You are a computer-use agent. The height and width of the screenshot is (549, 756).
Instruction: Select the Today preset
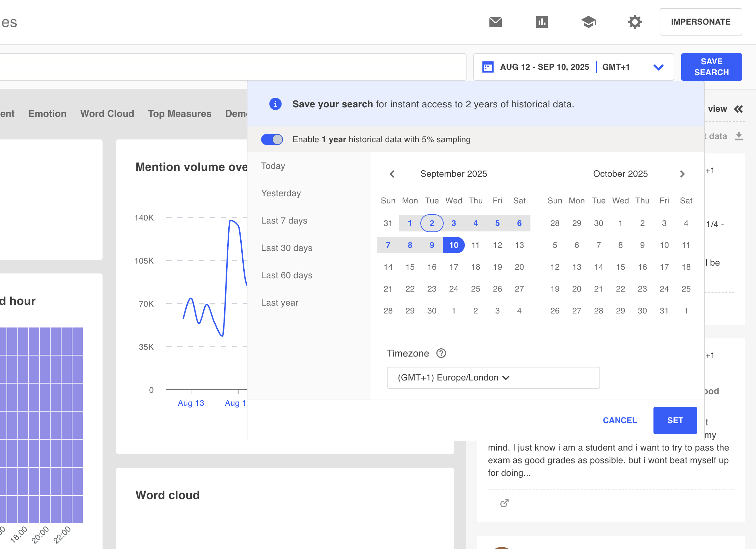point(273,166)
